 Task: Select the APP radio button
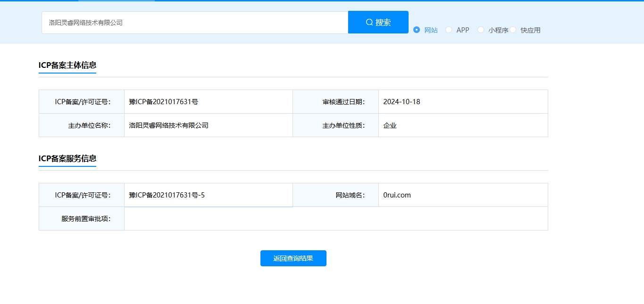(x=449, y=30)
